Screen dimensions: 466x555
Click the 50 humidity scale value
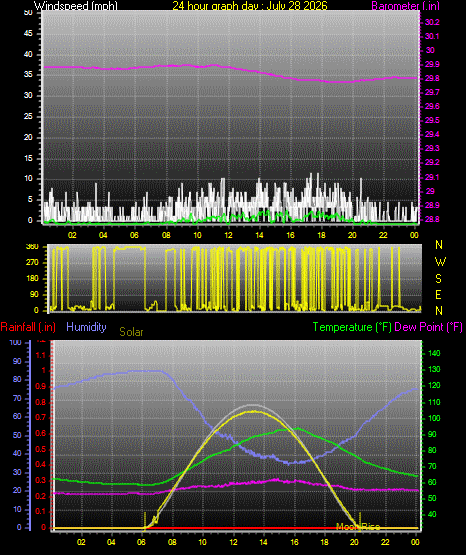click(17, 435)
